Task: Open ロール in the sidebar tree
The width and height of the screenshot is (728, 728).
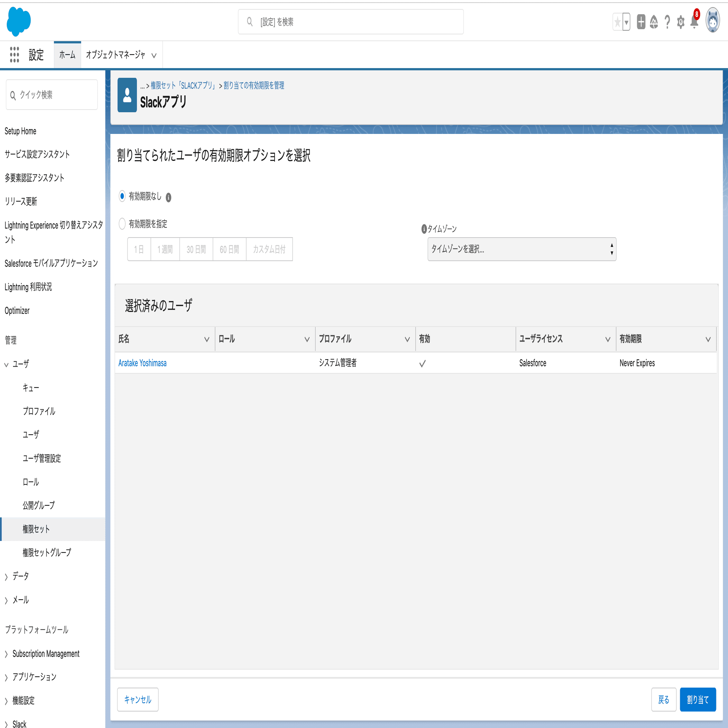Action: (31, 482)
